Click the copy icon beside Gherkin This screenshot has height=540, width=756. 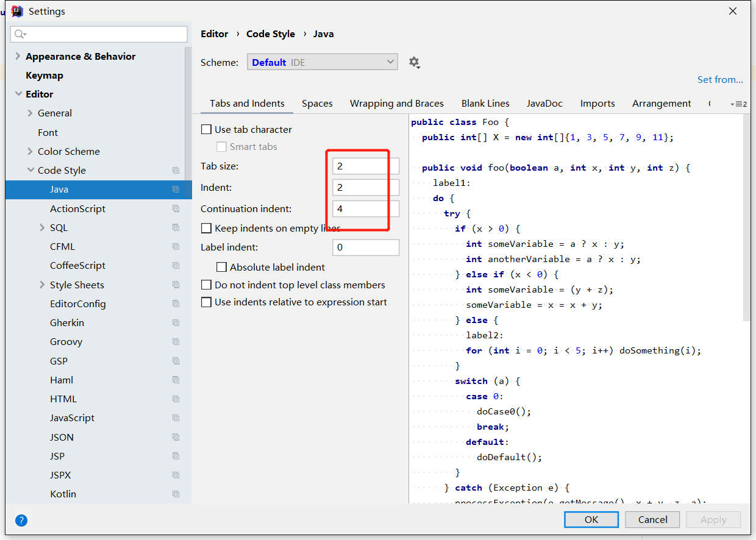coord(176,323)
